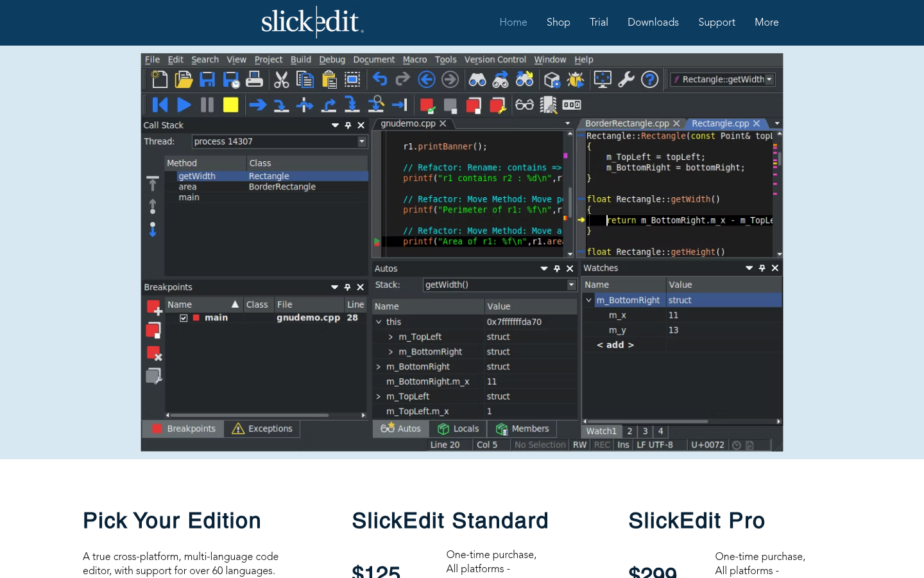Open the Rectangle::getWidth function dropdown
Screen dimensions: 924x578
pyautogui.click(x=769, y=80)
